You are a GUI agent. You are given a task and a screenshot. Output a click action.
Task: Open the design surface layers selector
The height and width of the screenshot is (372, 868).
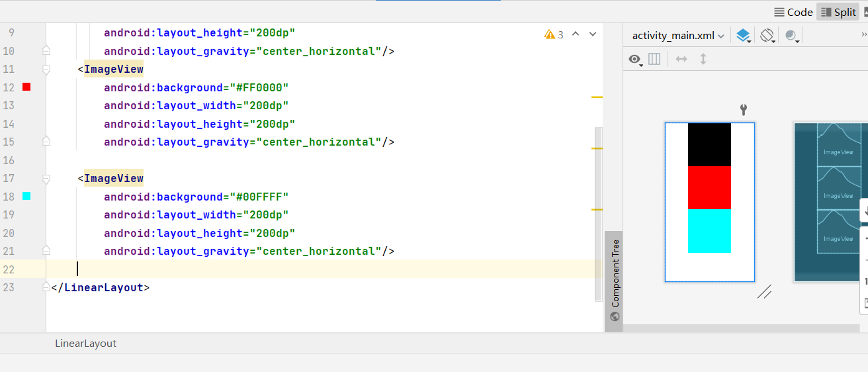click(x=744, y=36)
